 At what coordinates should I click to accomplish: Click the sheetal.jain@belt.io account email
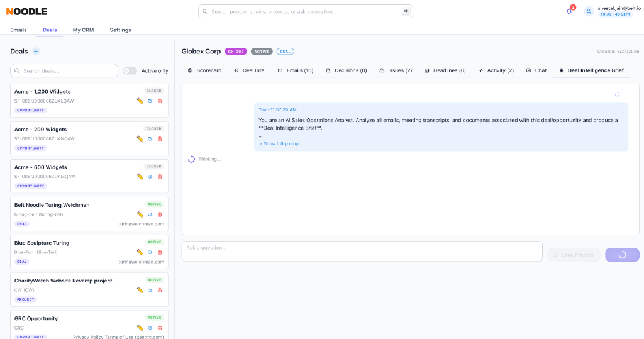(619, 8)
